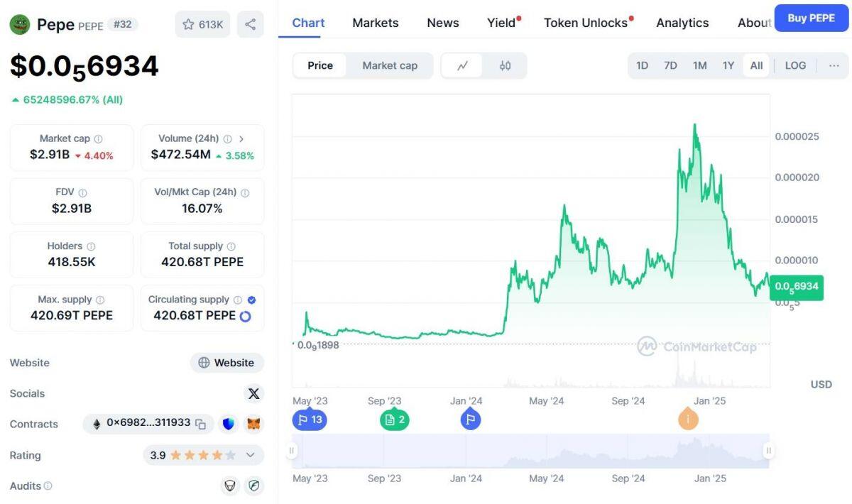Add Pepe to watchlist with star button
The image size is (852, 504).
click(202, 24)
